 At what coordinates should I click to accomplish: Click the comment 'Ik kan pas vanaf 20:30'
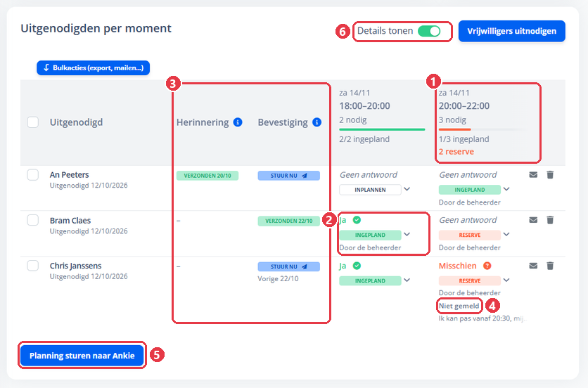tap(482, 318)
